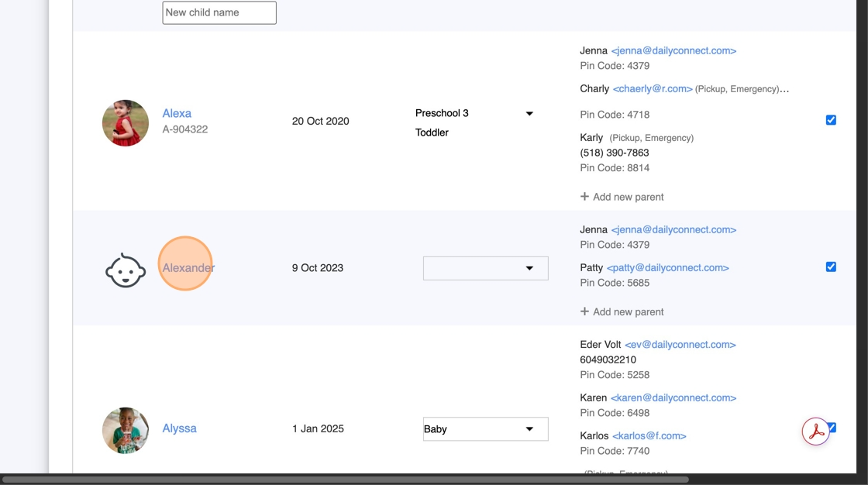
Task: Open Alexander's empty room dropdown
Action: [485, 268]
